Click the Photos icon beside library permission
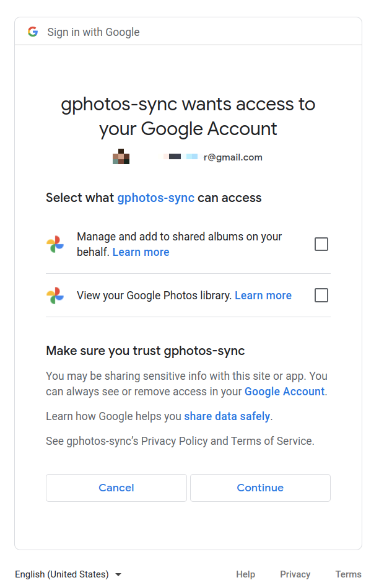 pos(55,296)
